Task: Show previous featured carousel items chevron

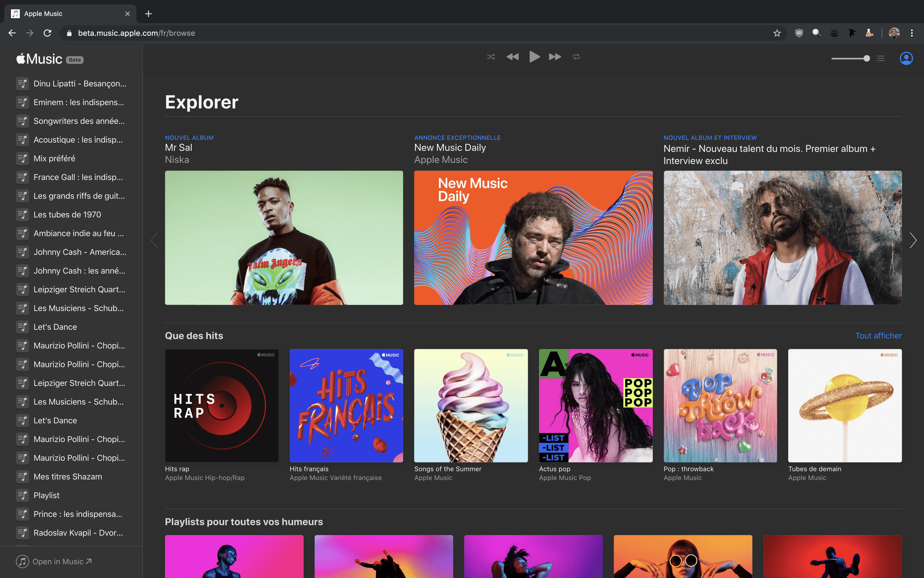Action: (154, 240)
